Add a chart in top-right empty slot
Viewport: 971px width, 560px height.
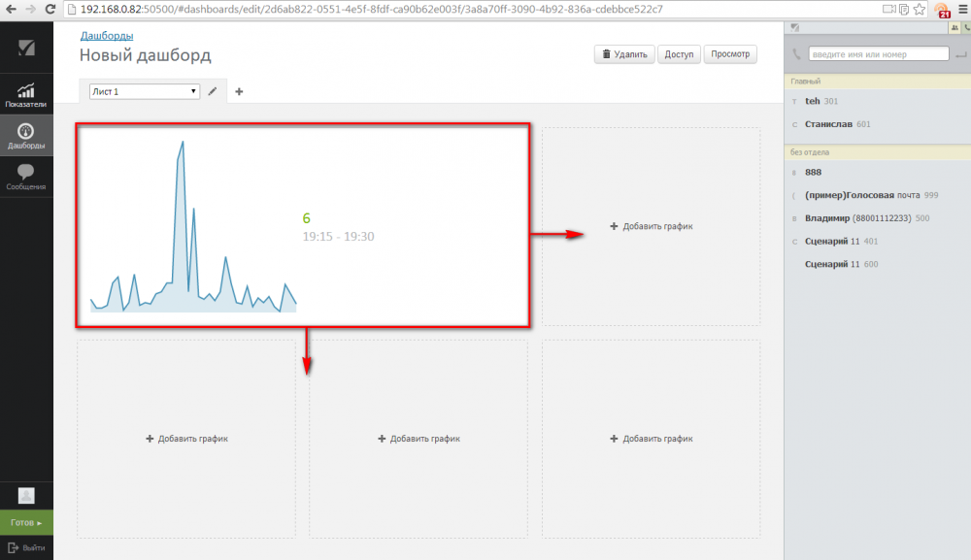pyautogui.click(x=652, y=226)
